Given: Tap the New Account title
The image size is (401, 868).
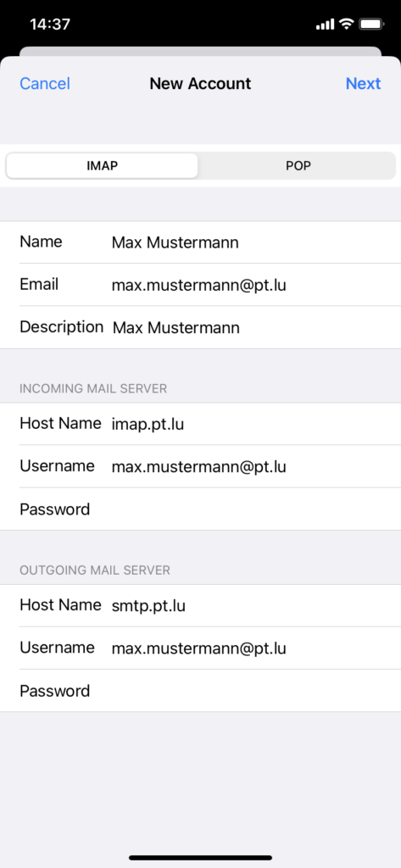Looking at the screenshot, I should [x=200, y=84].
